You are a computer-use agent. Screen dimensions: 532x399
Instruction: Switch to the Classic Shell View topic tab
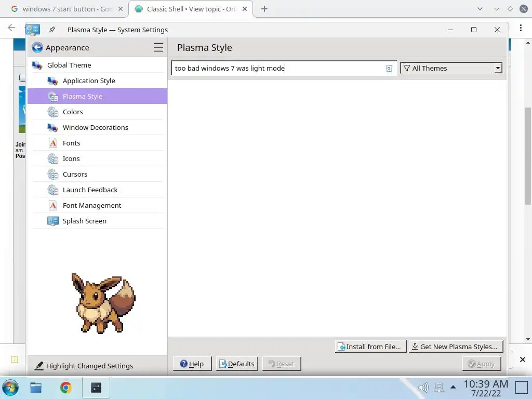(191, 9)
